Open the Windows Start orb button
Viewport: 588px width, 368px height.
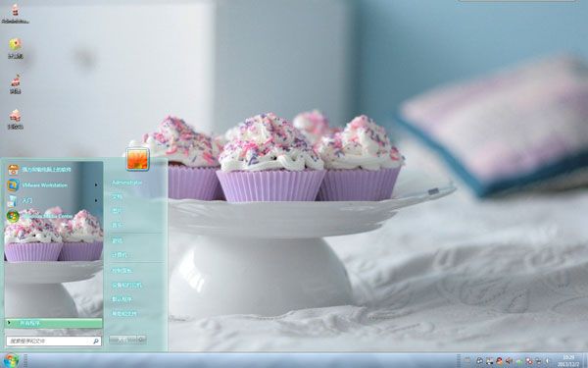tap(11, 360)
